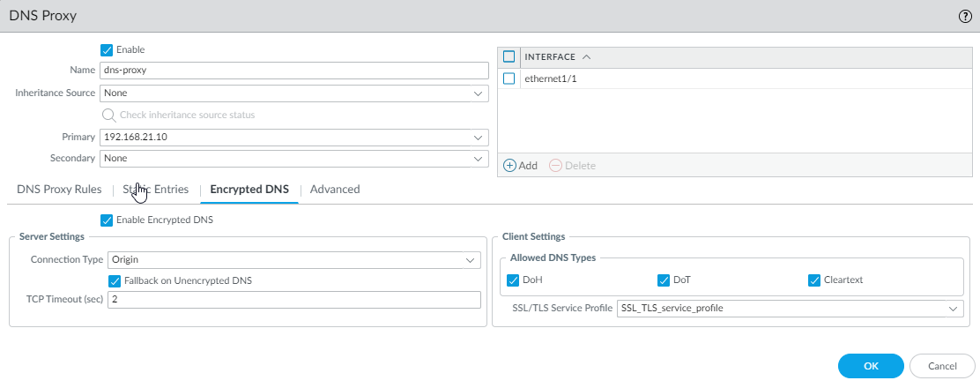Click the Delete interface minus icon

click(x=555, y=165)
